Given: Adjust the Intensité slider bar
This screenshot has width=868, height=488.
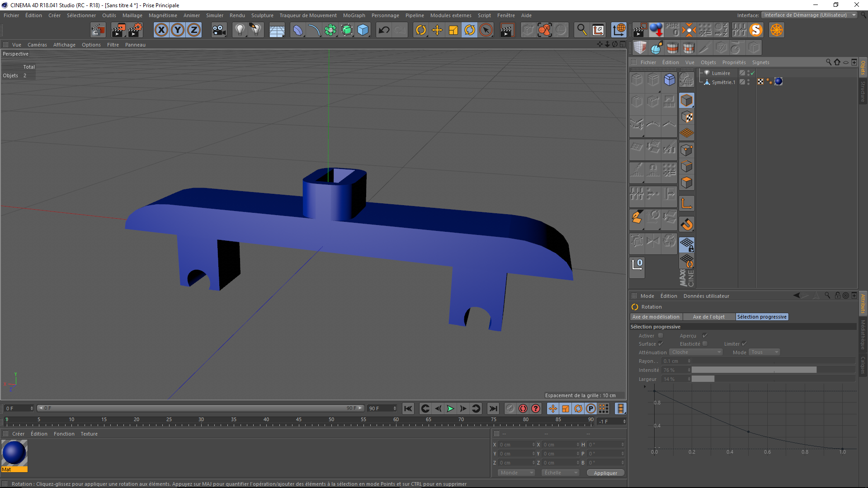Looking at the screenshot, I should coord(774,370).
